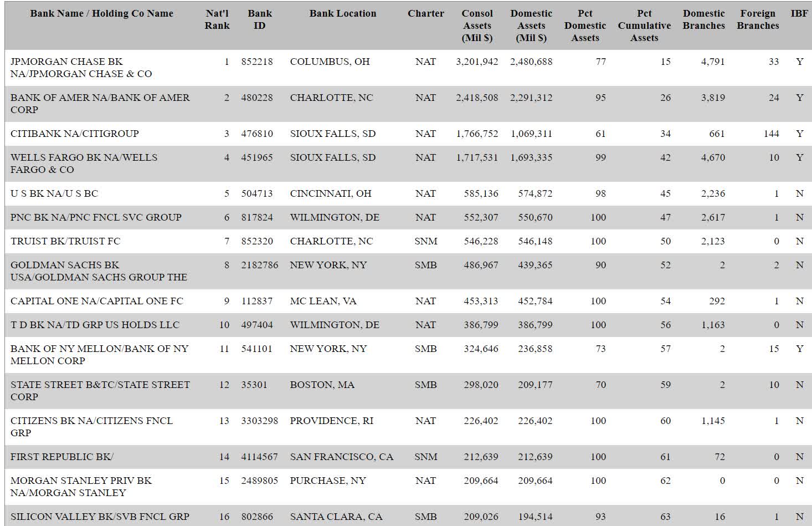The height and width of the screenshot is (526, 812).
Task: Click bank ID 451965
Action: 257,157
